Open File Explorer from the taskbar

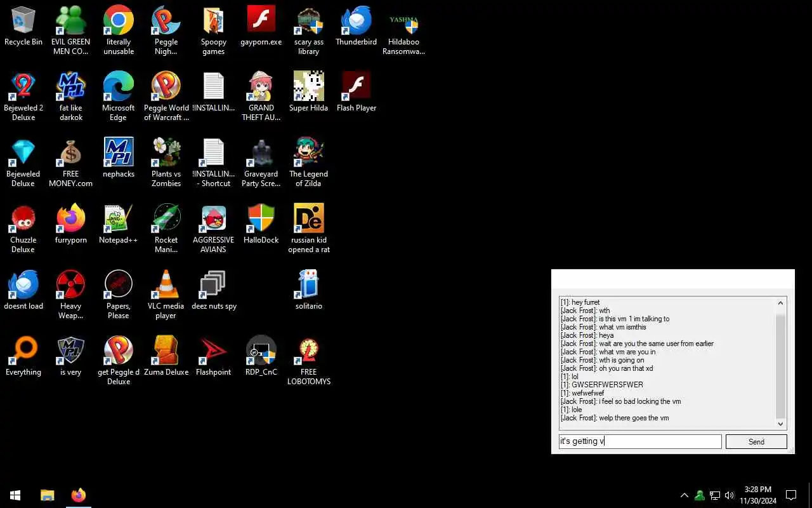click(x=48, y=495)
